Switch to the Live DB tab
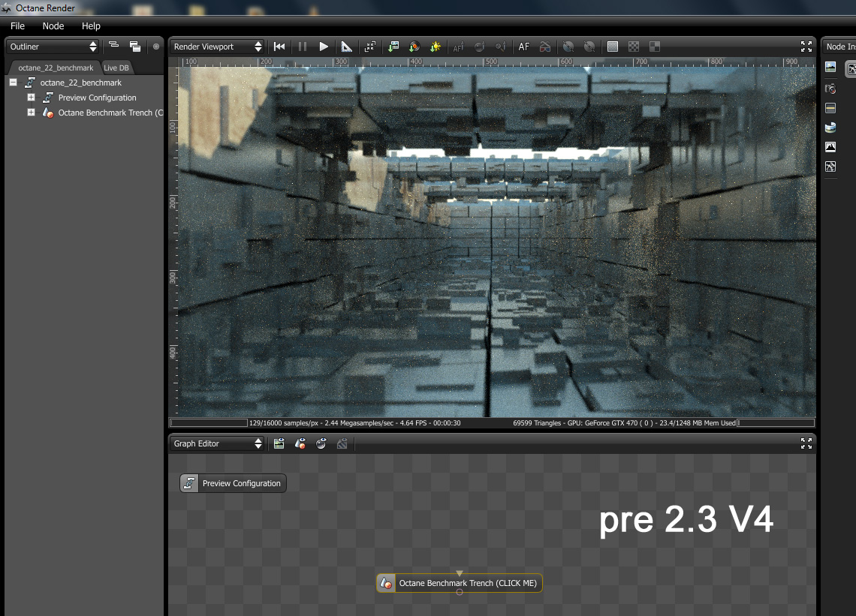 (116, 68)
